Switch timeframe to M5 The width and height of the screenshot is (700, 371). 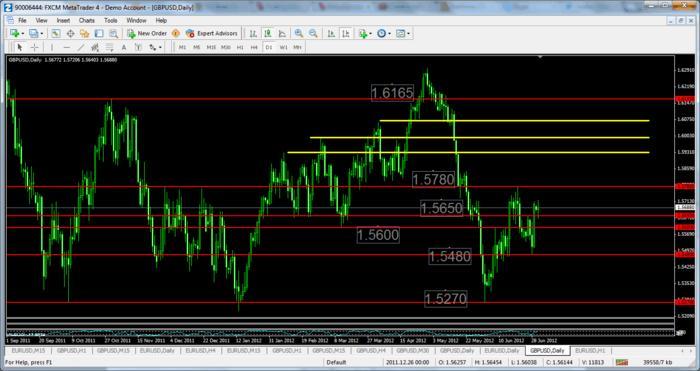coord(196,47)
